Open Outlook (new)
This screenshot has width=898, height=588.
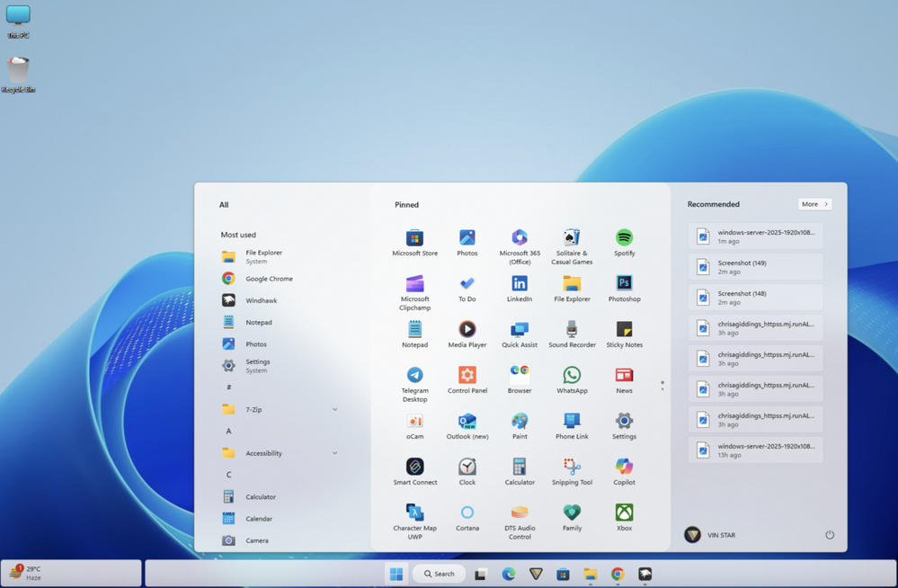coord(467,426)
